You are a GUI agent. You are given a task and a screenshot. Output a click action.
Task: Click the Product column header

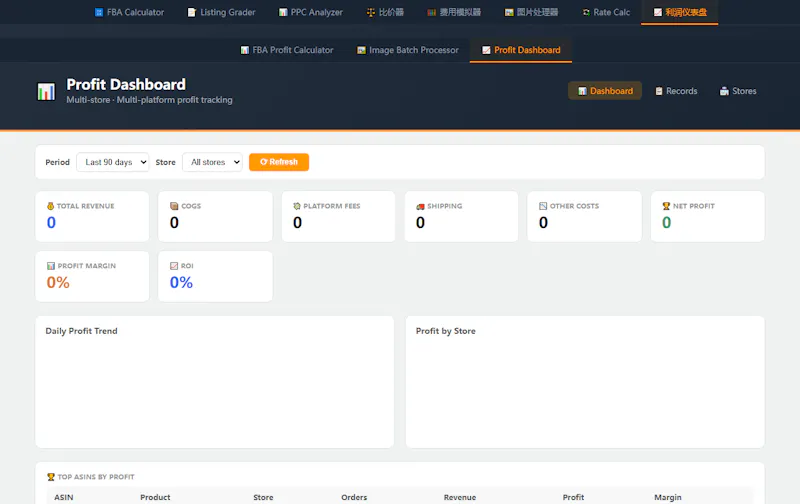[x=155, y=497]
